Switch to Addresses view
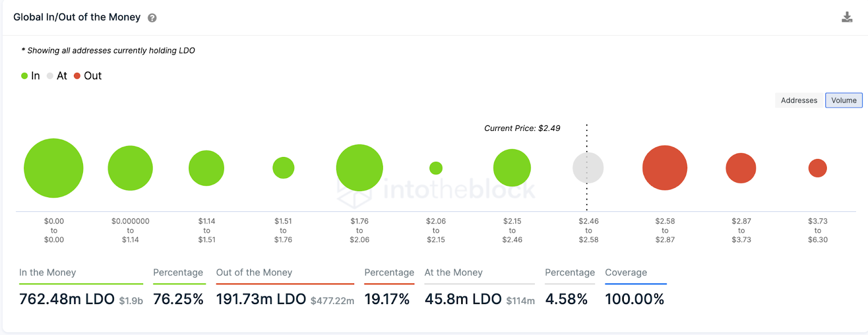Screen dimensions: 868x335 click(x=799, y=100)
